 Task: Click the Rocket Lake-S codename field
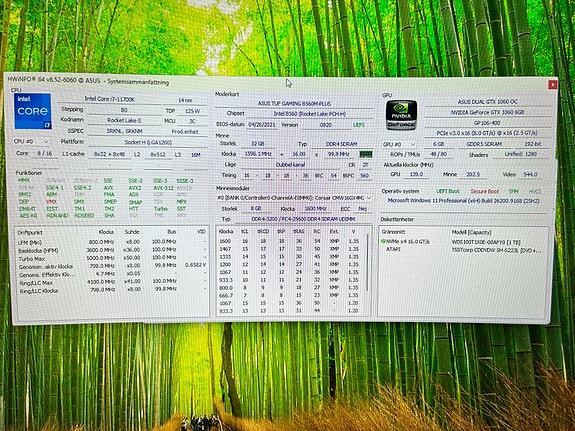(124, 120)
